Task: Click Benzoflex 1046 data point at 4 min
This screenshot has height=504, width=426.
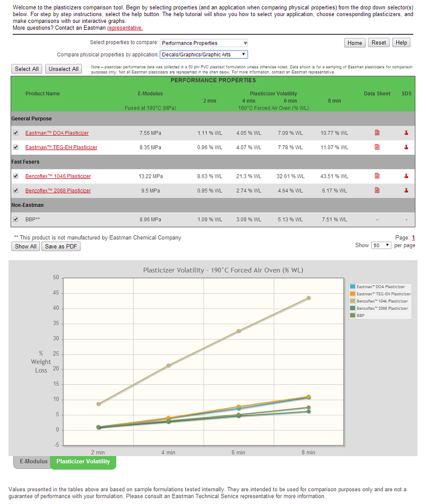Action: [168, 366]
